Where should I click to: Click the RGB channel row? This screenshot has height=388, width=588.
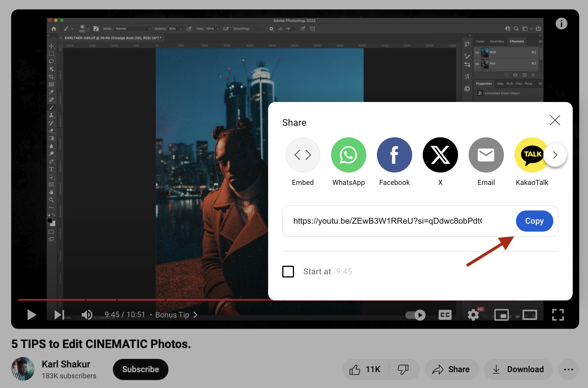click(x=506, y=53)
